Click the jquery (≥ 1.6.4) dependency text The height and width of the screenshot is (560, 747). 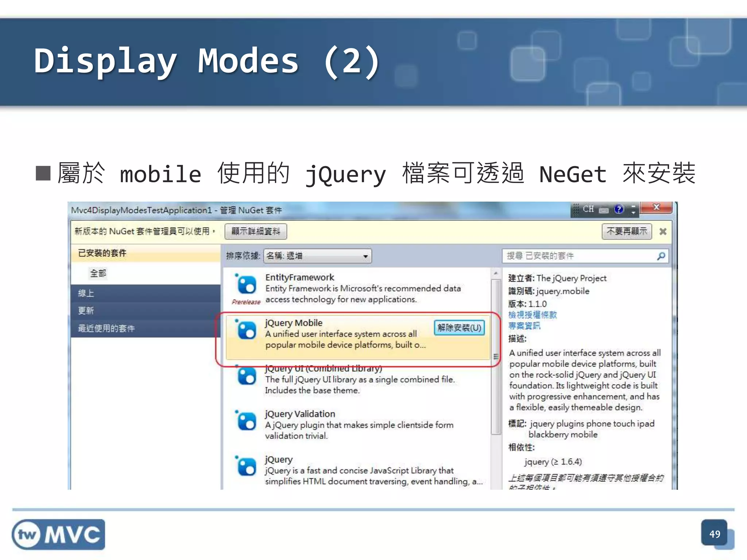coord(553,462)
